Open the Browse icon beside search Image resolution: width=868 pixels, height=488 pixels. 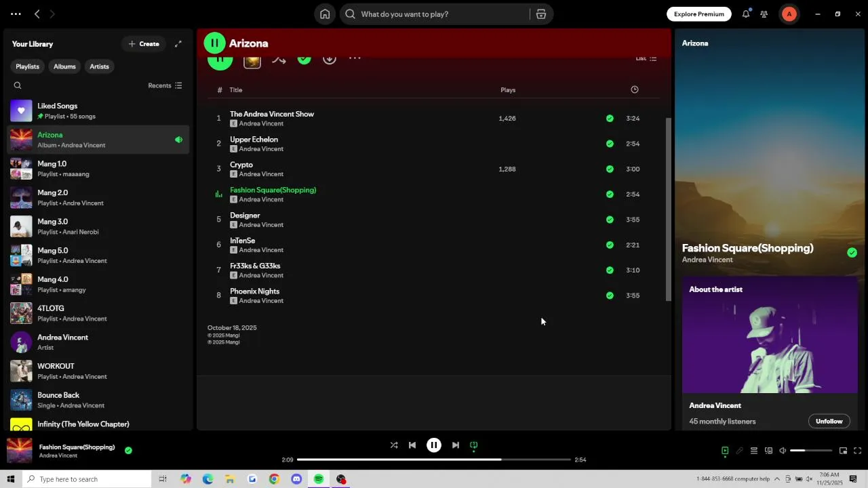click(541, 14)
